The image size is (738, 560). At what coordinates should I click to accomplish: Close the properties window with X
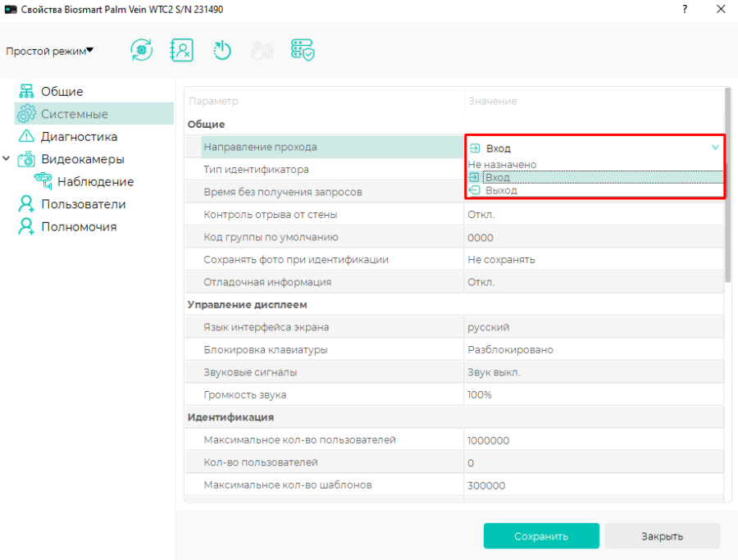pos(721,9)
